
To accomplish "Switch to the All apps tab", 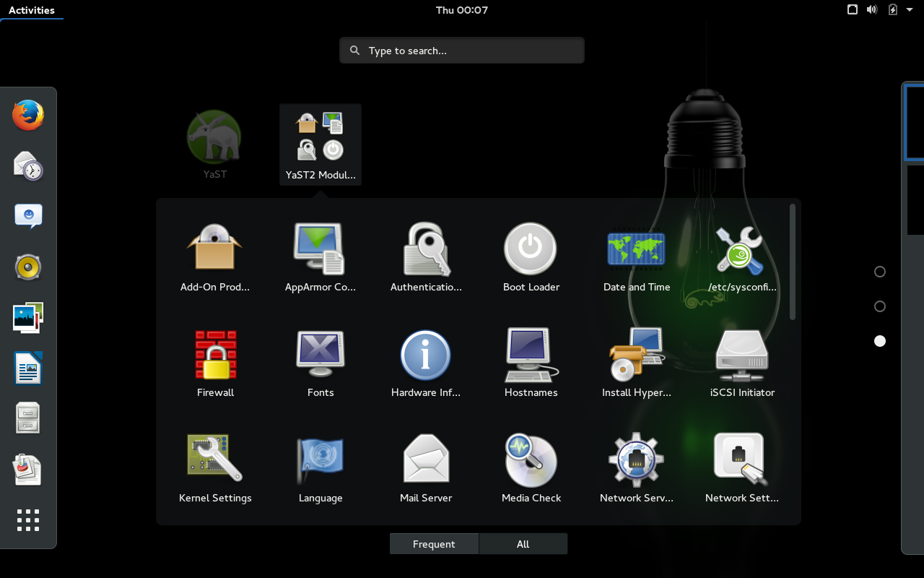I will 523,544.
